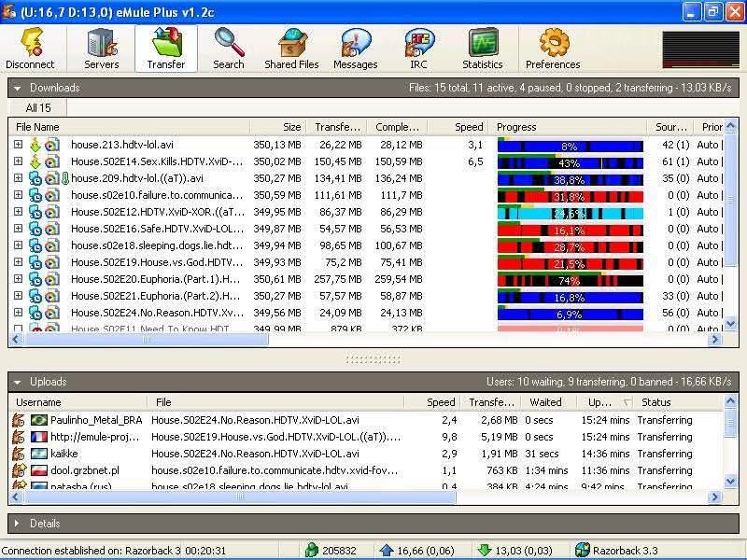Select upload file House.S02E19.House.vs.God.HDTV.XviD-LOL
Viewport: 747px width, 560px height.
(x=275, y=437)
